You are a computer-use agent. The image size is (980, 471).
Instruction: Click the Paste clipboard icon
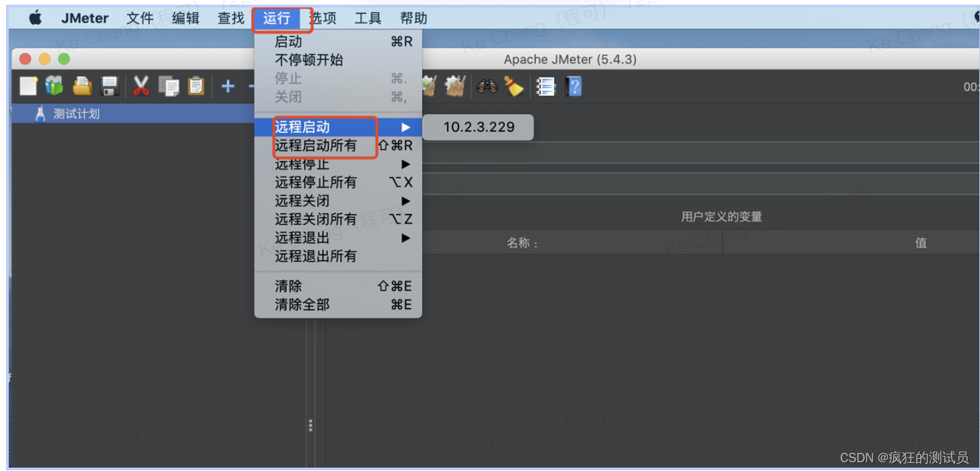[x=196, y=85]
